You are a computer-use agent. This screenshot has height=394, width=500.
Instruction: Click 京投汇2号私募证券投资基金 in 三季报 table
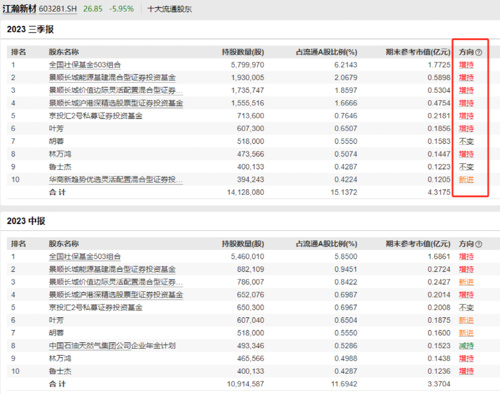pyautogui.click(x=96, y=116)
